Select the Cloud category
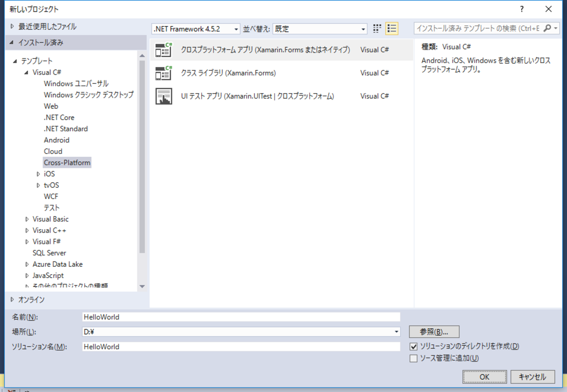This screenshot has width=567, height=392. click(53, 151)
